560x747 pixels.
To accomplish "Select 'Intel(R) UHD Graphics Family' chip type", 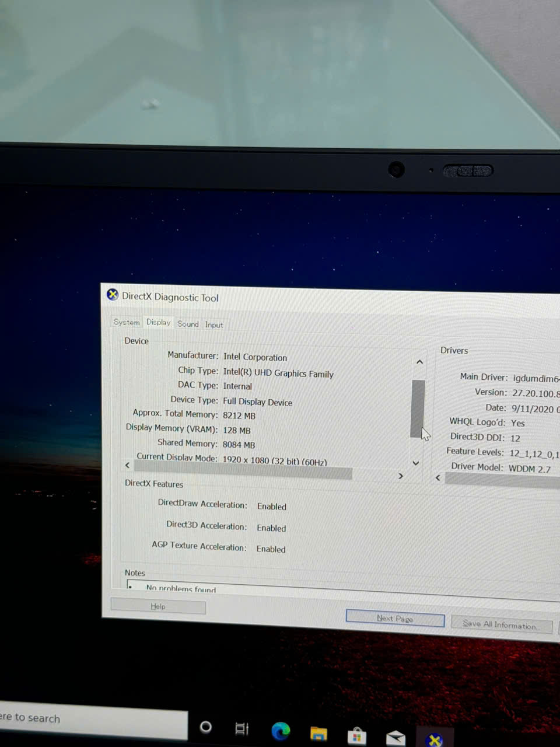I will tap(278, 373).
